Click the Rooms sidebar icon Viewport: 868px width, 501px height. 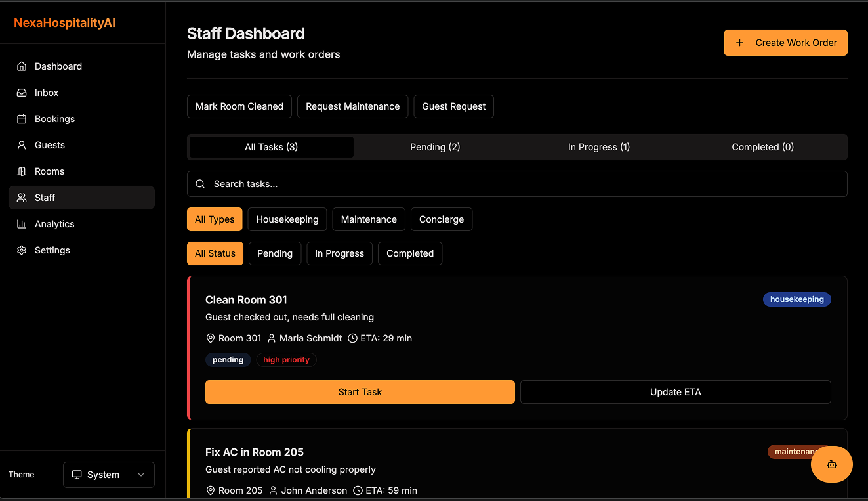(22, 171)
